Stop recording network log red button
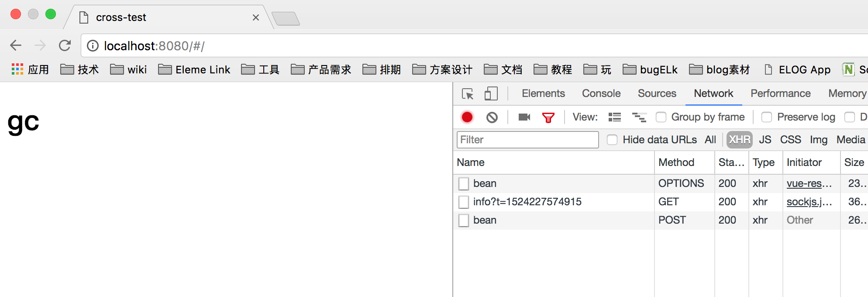 [x=467, y=117]
